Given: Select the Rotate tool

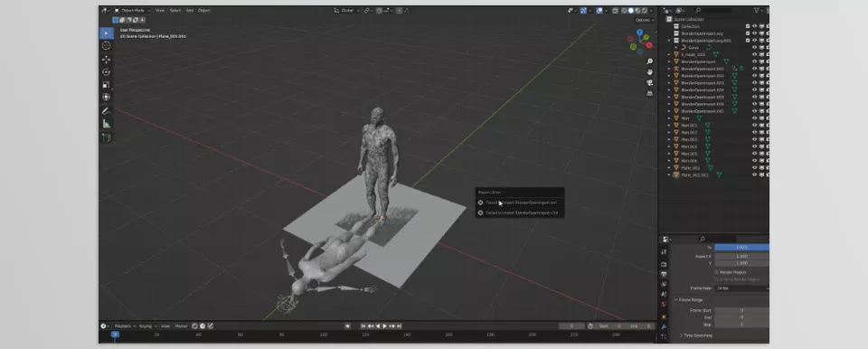Looking at the screenshot, I should point(107,72).
